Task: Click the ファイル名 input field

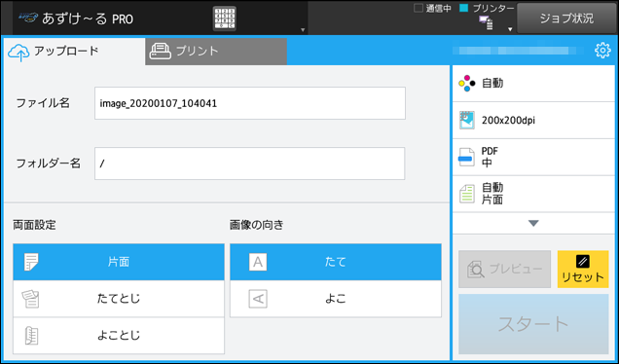Action: click(x=250, y=103)
